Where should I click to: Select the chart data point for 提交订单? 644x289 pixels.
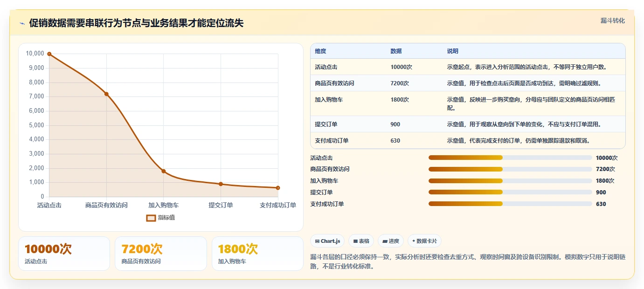coord(221,184)
